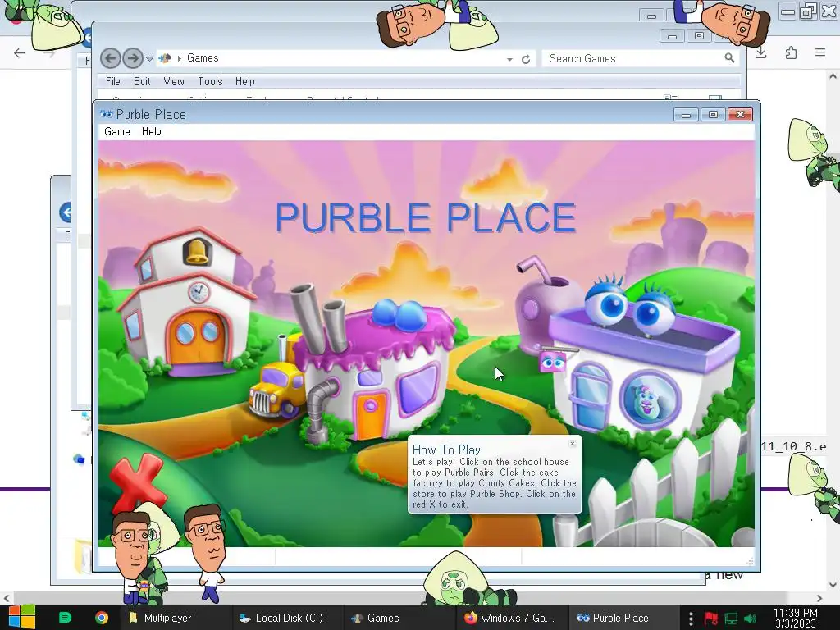The height and width of the screenshot is (630, 840).
Task: Close the How To Play tip box
Action: (x=572, y=444)
